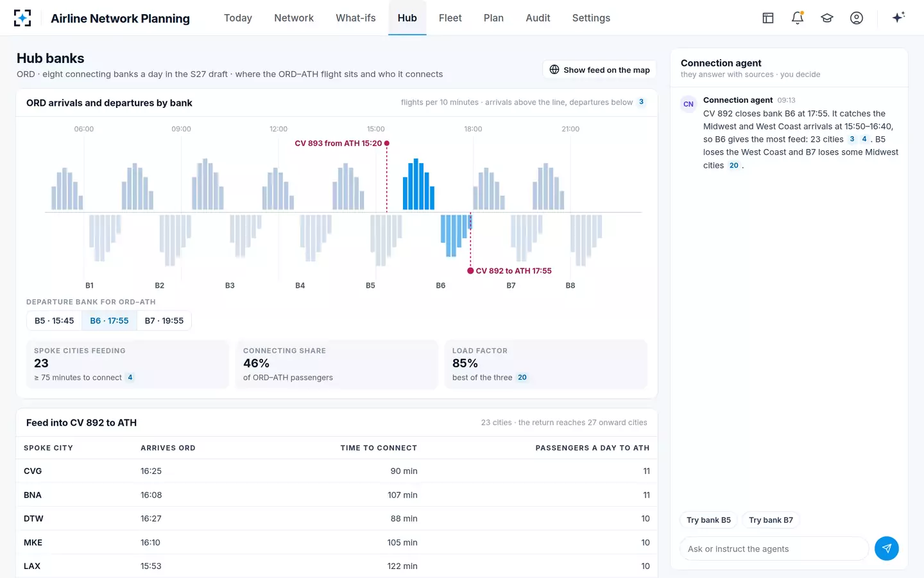This screenshot has height=578, width=924.
Task: Switch to the Plan tab
Action: pyautogui.click(x=493, y=18)
